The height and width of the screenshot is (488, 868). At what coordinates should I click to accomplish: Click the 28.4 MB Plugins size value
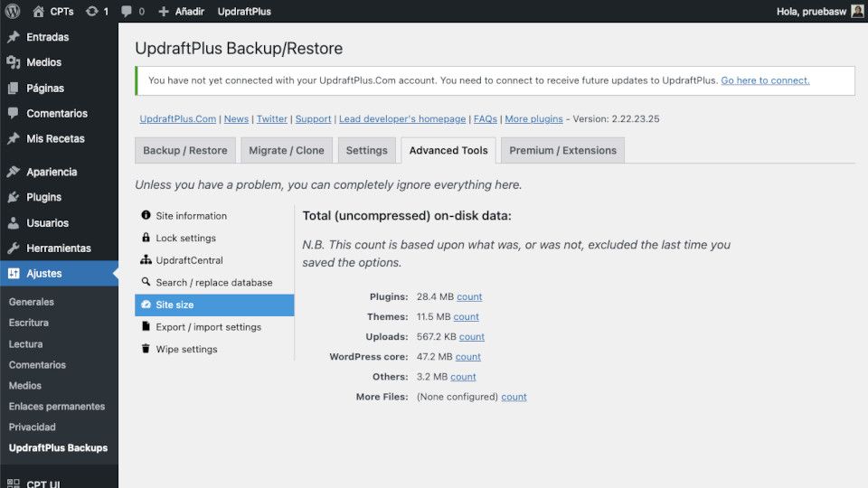coord(435,296)
